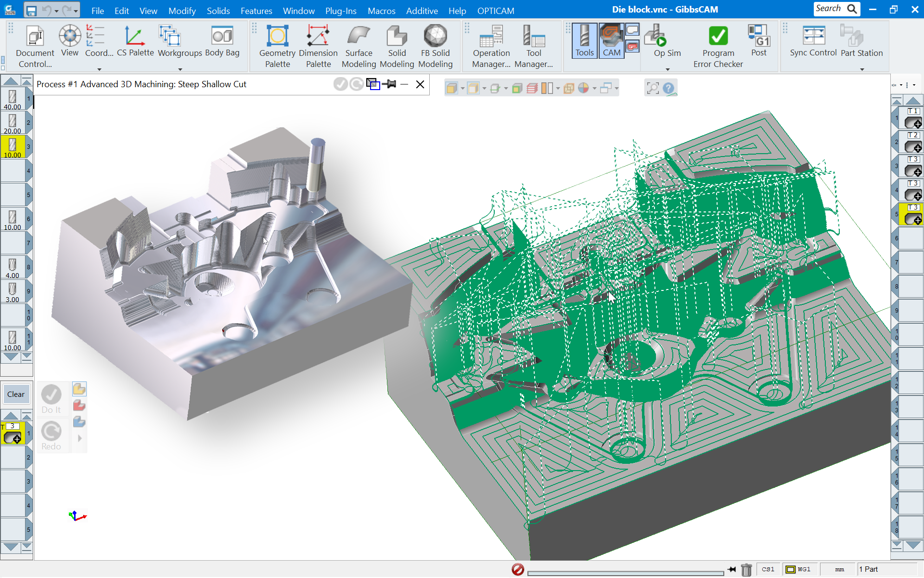924x578 pixels.
Task: Open the Plug-Ins menu
Action: click(340, 11)
